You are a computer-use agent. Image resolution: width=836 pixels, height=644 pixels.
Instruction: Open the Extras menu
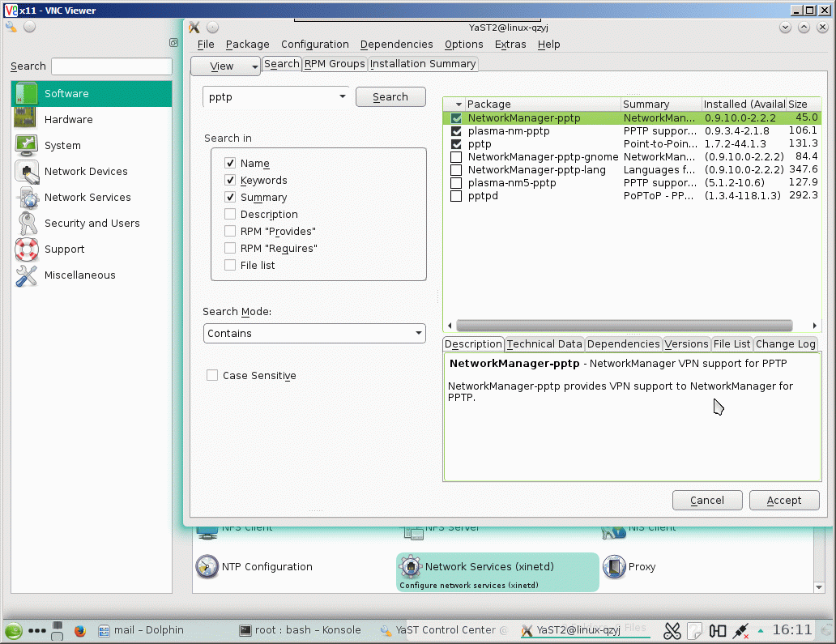tap(510, 45)
